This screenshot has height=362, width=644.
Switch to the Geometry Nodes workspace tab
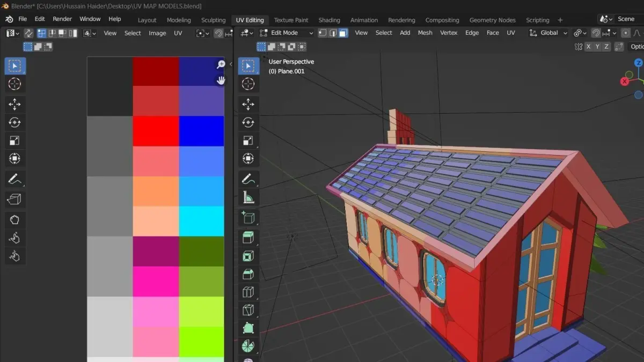click(x=492, y=20)
